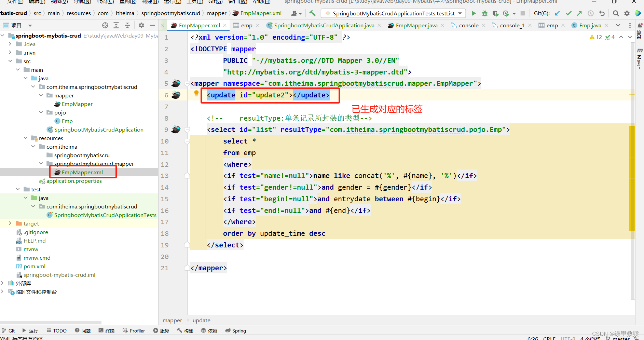Open Search Everywhere with the magnifier icon
The image size is (644, 340).
click(x=616, y=13)
